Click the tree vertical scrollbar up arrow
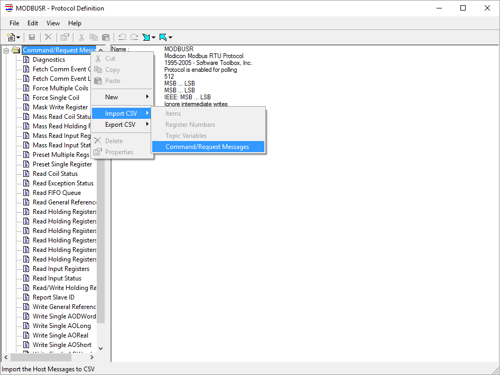The height and width of the screenshot is (375, 500). (x=101, y=50)
